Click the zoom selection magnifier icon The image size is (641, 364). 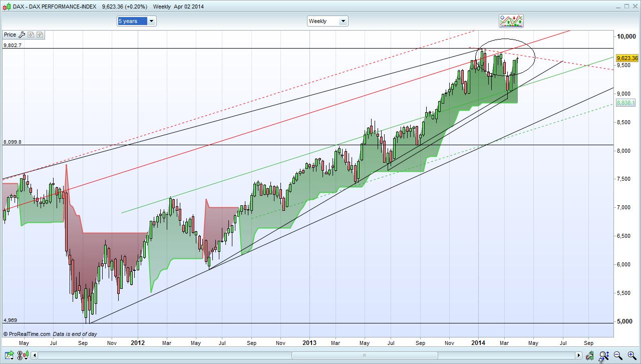(604, 355)
